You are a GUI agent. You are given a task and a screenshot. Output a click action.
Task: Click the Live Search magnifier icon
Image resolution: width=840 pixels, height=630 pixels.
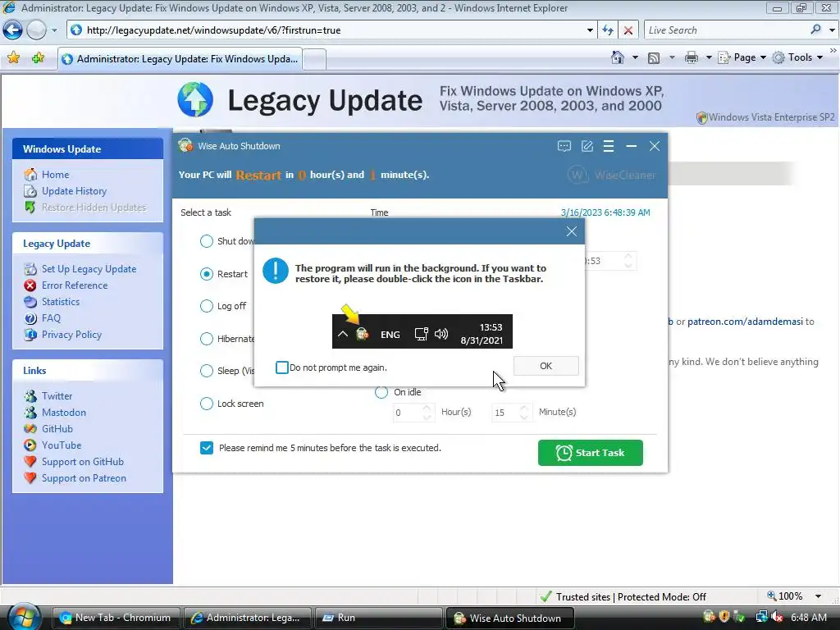816,30
